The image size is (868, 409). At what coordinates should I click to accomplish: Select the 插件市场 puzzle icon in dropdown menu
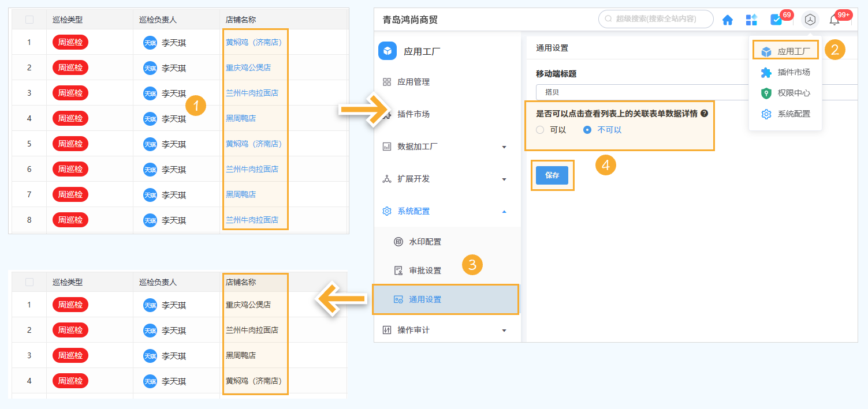pos(785,72)
